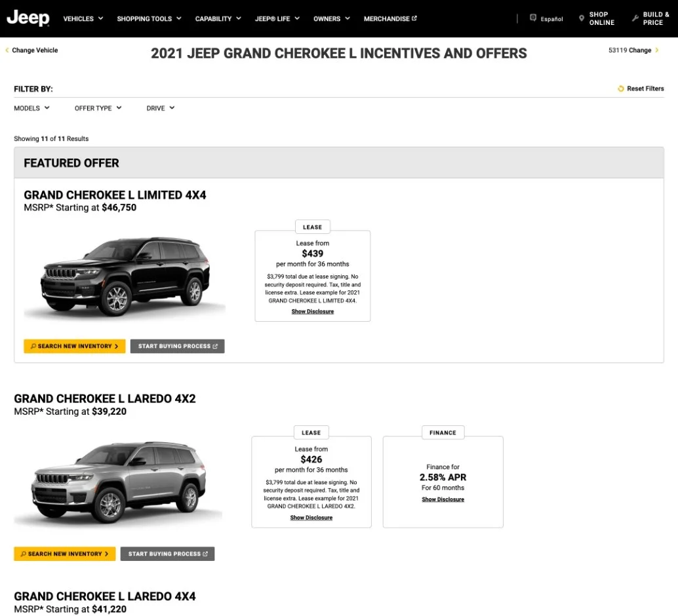Open the Shopping Tools menu
The width and height of the screenshot is (678, 616).
[x=150, y=18]
